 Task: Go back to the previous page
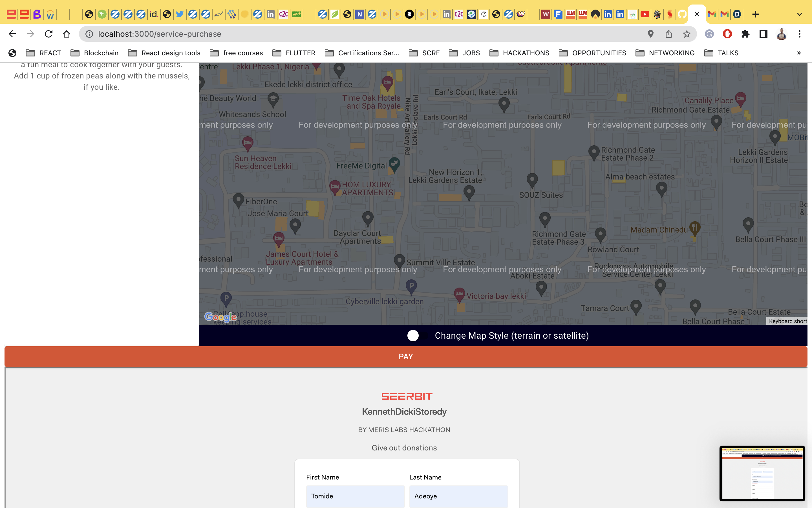(12, 34)
